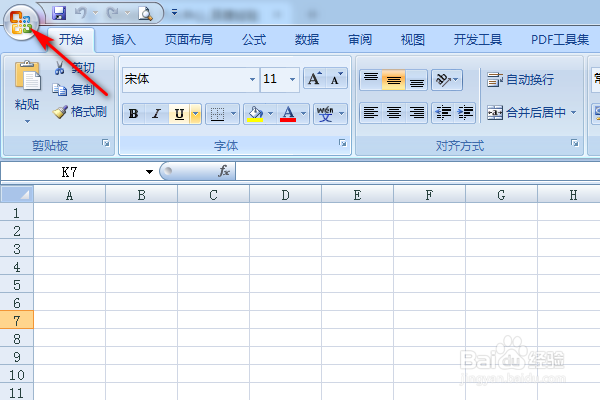Switch to the 数据 tab

click(307, 39)
